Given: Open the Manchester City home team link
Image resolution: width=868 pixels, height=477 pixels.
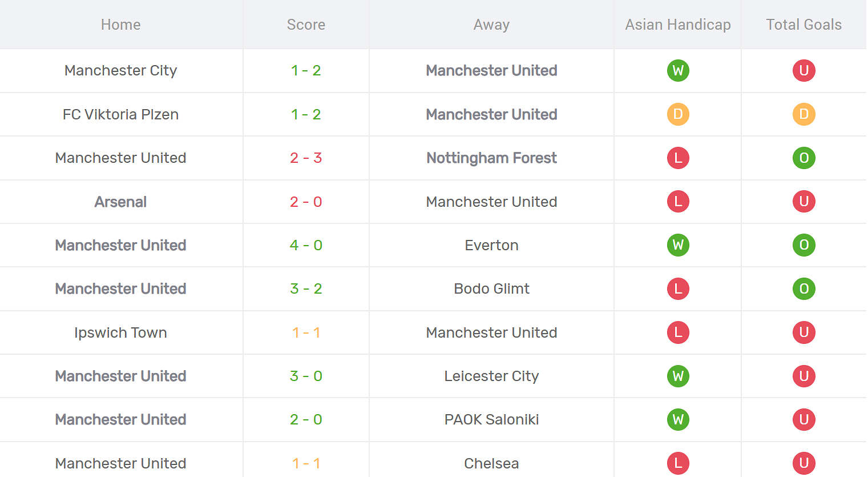Looking at the screenshot, I should (x=120, y=70).
